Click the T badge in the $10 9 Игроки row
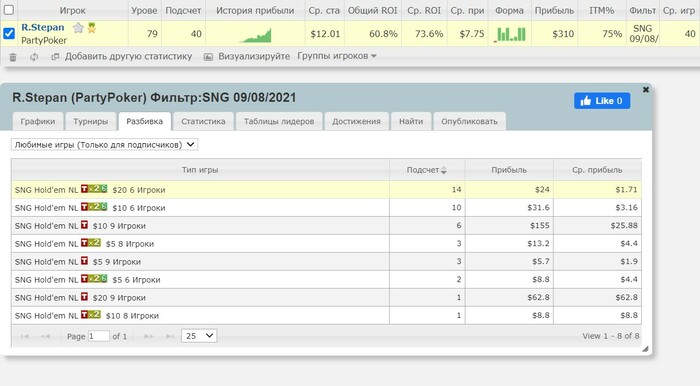 coord(84,225)
